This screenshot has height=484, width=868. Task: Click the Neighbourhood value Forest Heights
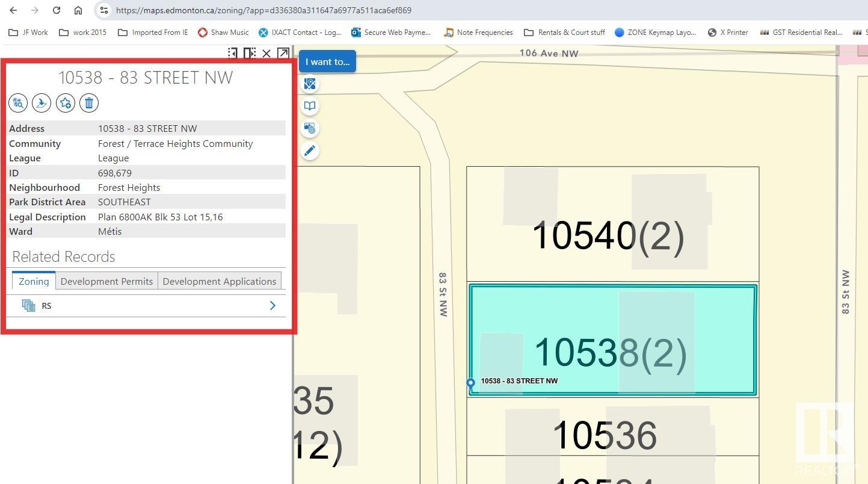coord(129,187)
